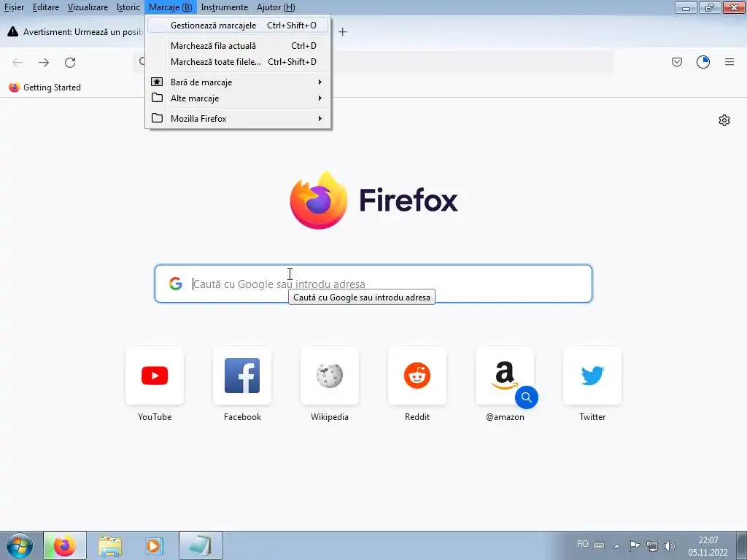This screenshot has width=747, height=560.
Task: Select Marchează fila actuală
Action: tap(238, 46)
